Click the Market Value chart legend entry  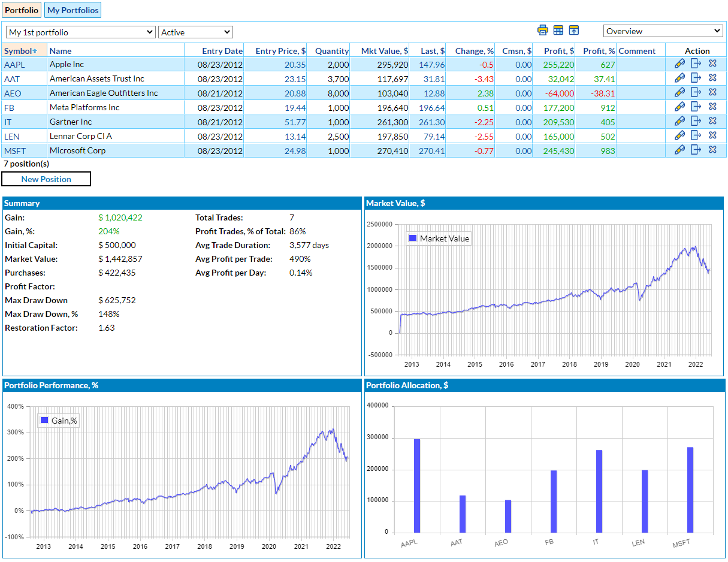pos(439,238)
